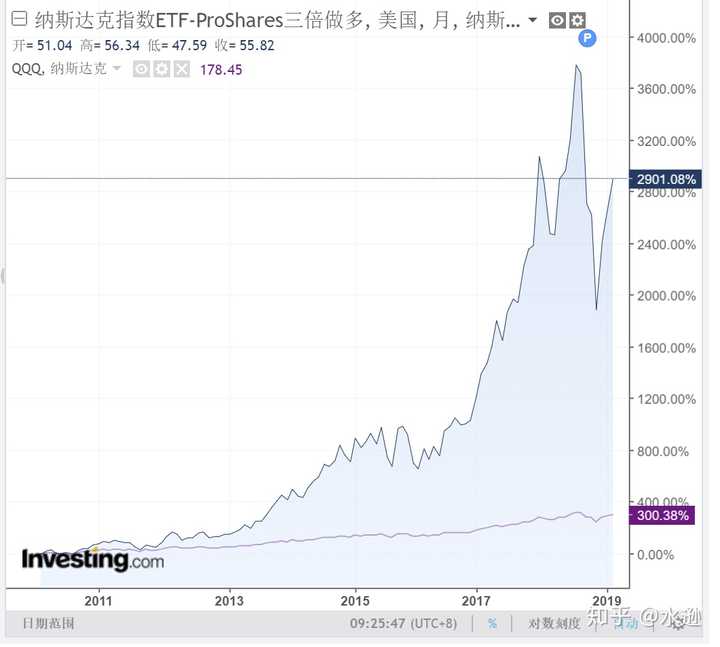This screenshot has height=647, width=720.
Task: Click the 开= 51.04 open value
Action: click(x=43, y=45)
